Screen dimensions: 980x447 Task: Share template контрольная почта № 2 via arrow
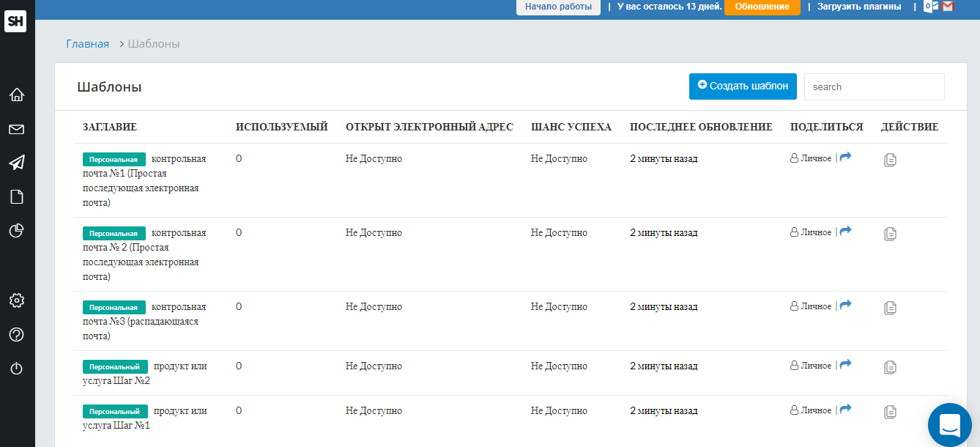(845, 231)
